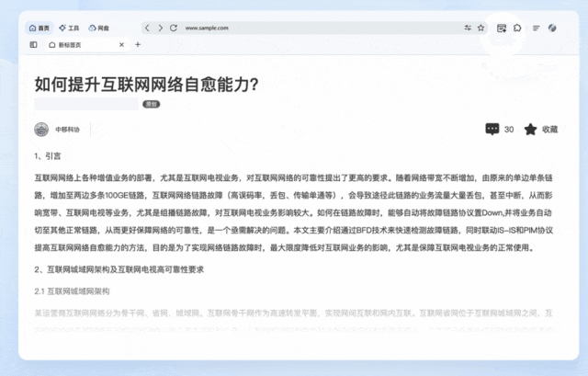Viewport: 588px width, 376px height.
Task: Open the extensions puzzle icon
Action: [517, 28]
